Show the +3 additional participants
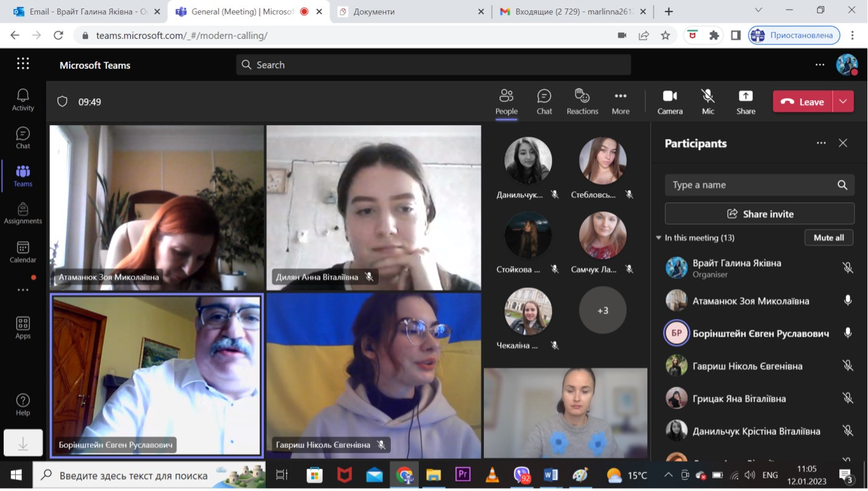This screenshot has width=868, height=491. pyautogui.click(x=602, y=311)
